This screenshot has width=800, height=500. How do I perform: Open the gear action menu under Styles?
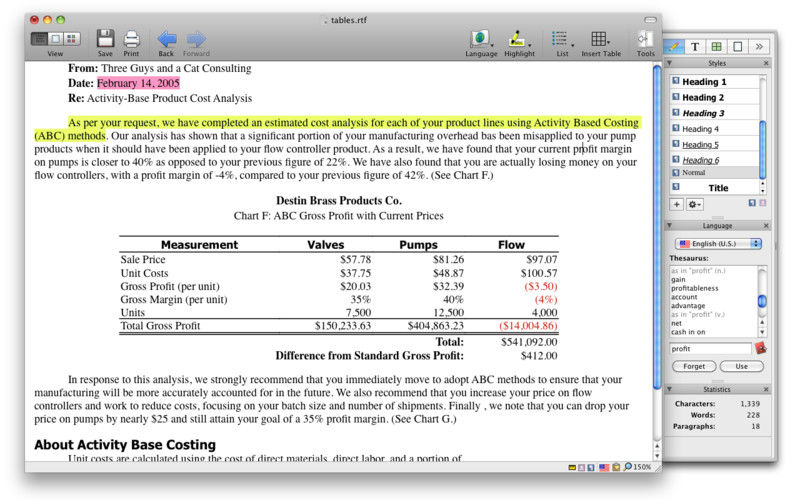click(x=694, y=205)
